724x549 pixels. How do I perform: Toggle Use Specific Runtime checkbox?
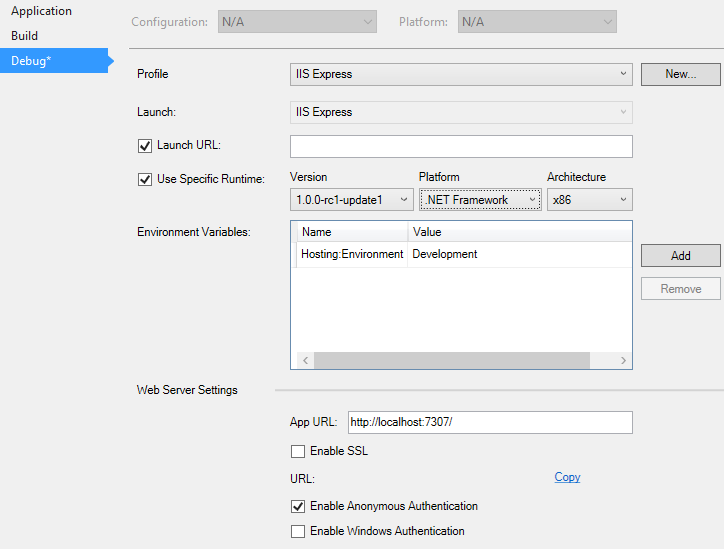144,180
